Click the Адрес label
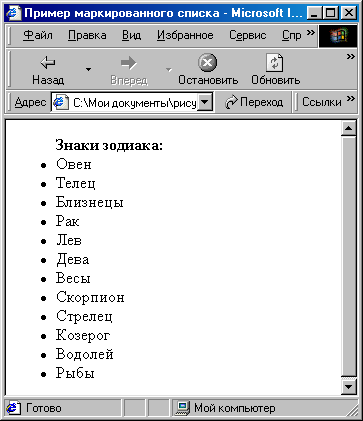 [30, 102]
